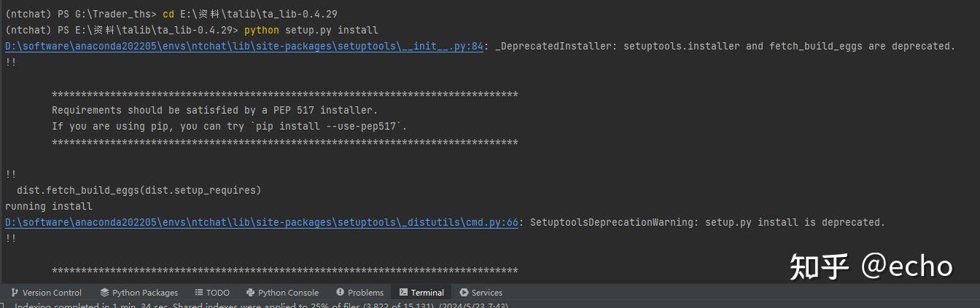Open the _distutils cmd.py:66 file link
980x308 pixels.
(x=261, y=222)
